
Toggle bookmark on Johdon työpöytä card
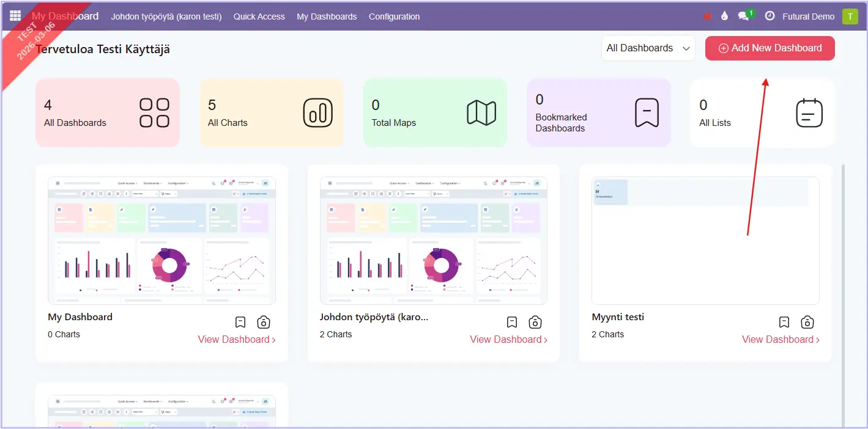512,322
